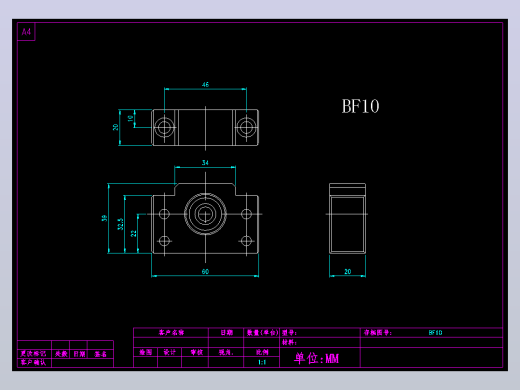Viewport: 520px width, 390px height.
Task: Click the 型号: label in title block
Action: tap(289, 332)
